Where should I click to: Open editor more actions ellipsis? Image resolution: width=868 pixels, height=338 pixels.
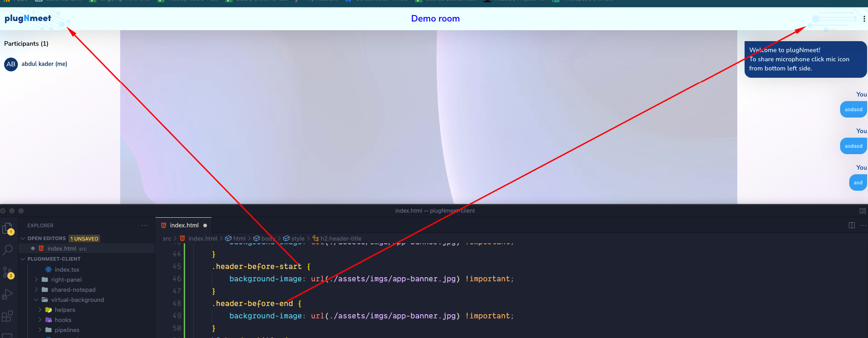pos(863,225)
